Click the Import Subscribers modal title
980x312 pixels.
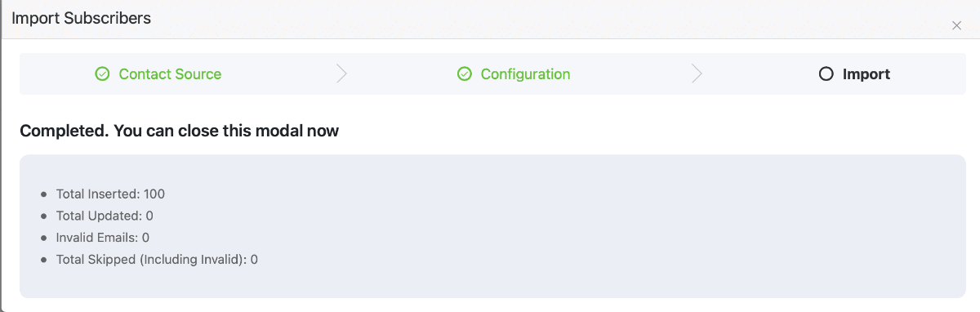click(81, 18)
